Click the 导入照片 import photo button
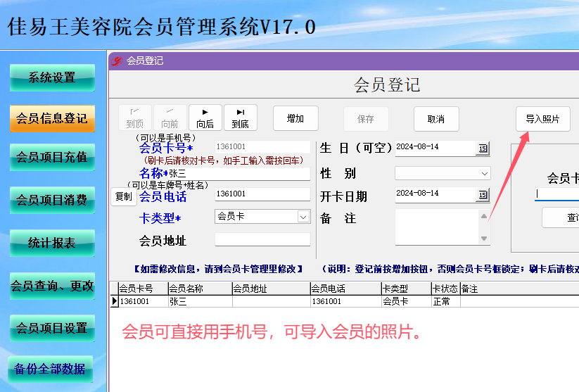This screenshot has height=392, width=579. coord(543,119)
